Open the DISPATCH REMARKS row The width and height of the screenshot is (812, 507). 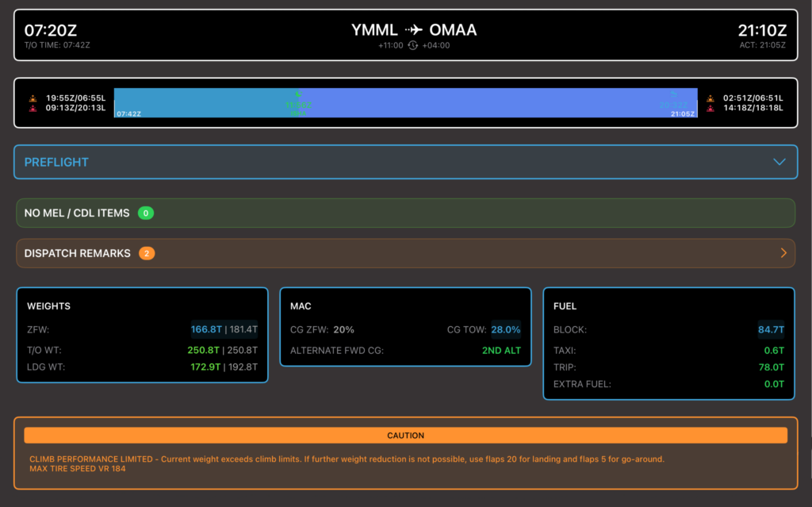(405, 254)
